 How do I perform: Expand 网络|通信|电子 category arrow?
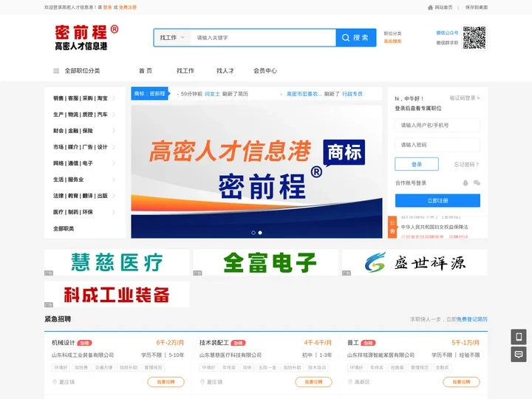point(114,163)
